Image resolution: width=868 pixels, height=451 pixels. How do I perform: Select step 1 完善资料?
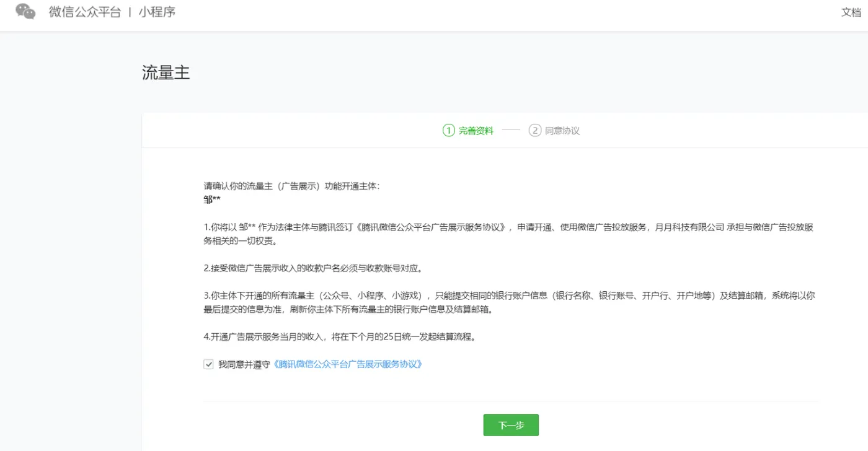[467, 131]
